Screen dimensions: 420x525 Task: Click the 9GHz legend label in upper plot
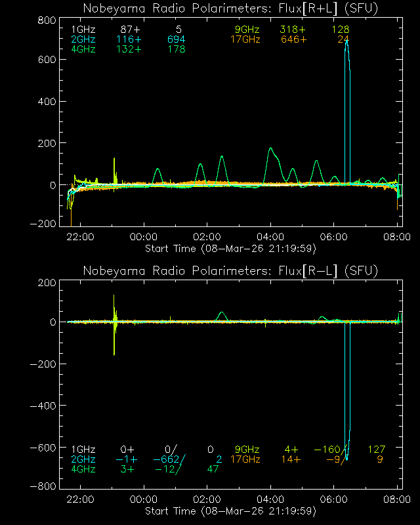tap(247, 30)
